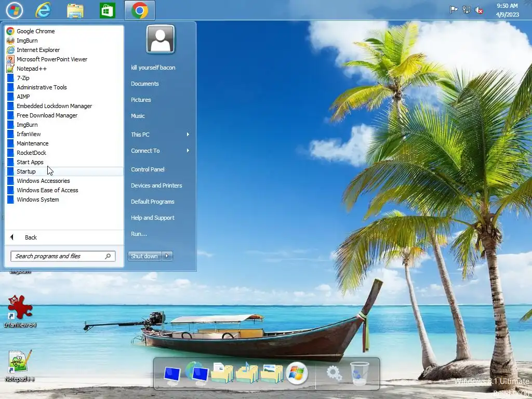This screenshot has width=532, height=399.
Task: Open the Windows Accessories folder
Action: click(x=64, y=181)
